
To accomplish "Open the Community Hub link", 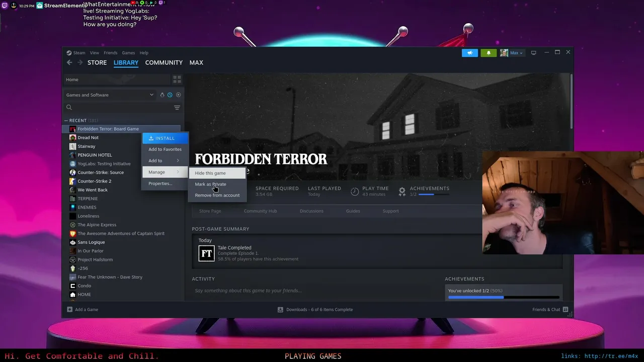I will coord(260,211).
